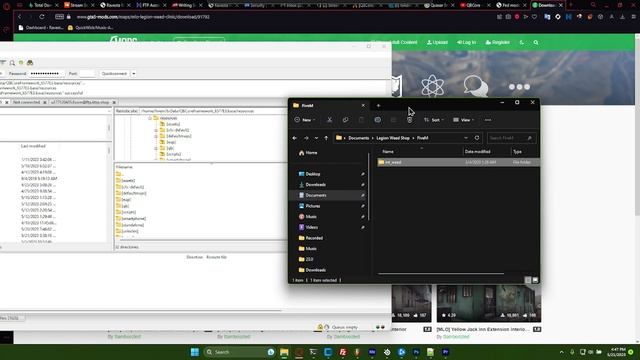Add a new File Explorer tab
The width and height of the screenshot is (640, 360).
[x=378, y=106]
